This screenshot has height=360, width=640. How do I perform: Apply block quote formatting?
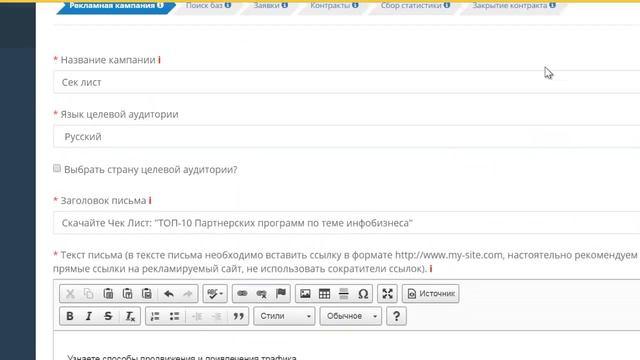[x=238, y=316]
